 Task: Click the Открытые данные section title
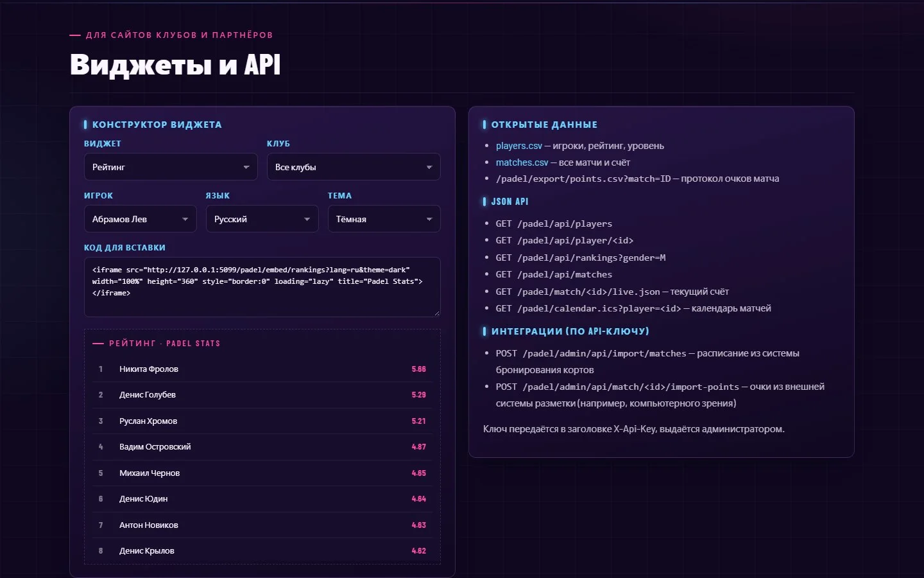[x=544, y=125]
